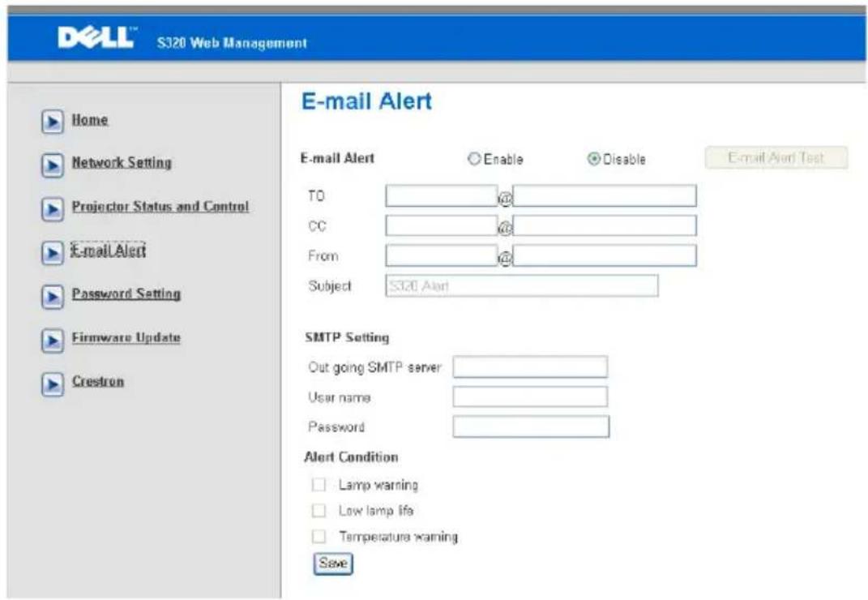This screenshot has width=868, height=600.
Task: Click the E-mail Alert page heading
Action: pos(366,101)
